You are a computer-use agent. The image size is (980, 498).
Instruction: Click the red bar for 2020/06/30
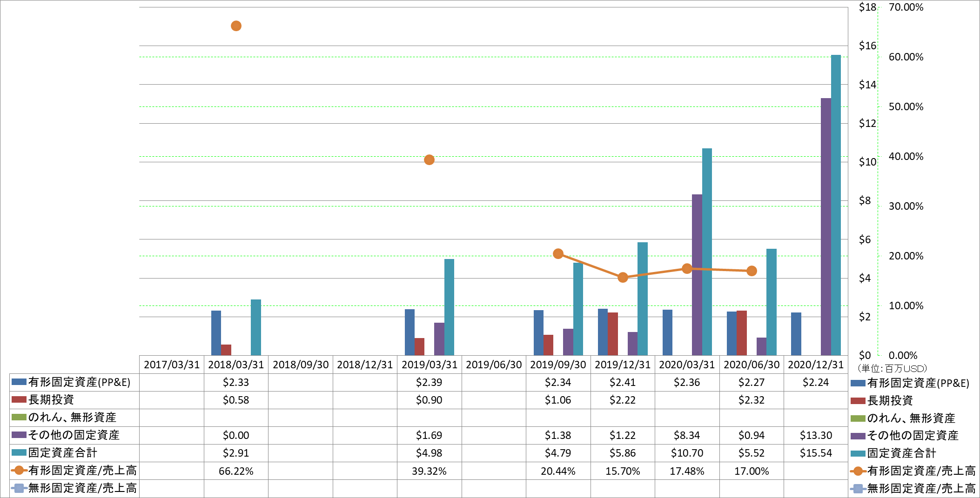(742, 333)
